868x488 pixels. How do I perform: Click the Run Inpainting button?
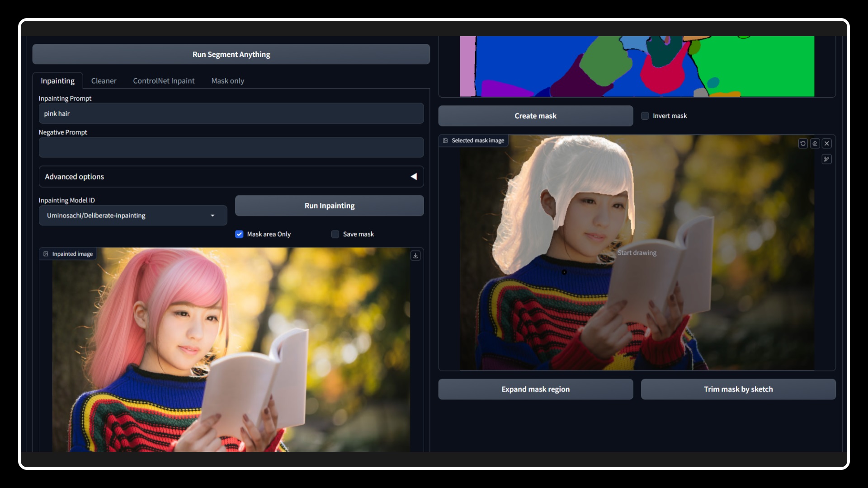(x=329, y=206)
